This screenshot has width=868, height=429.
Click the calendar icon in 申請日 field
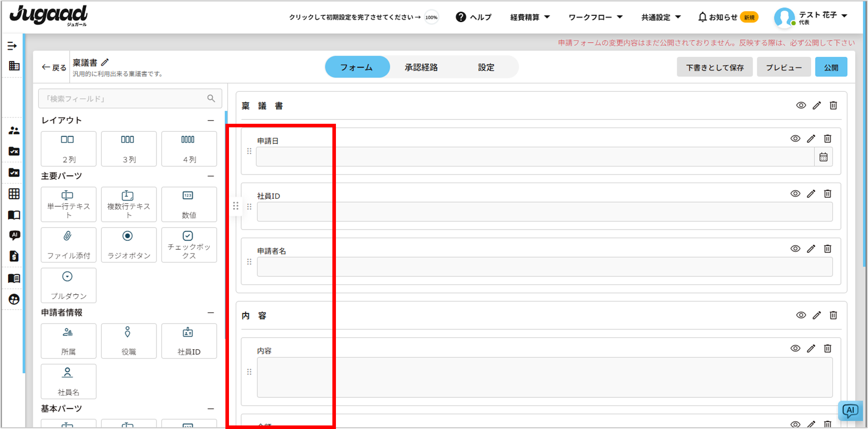click(823, 157)
